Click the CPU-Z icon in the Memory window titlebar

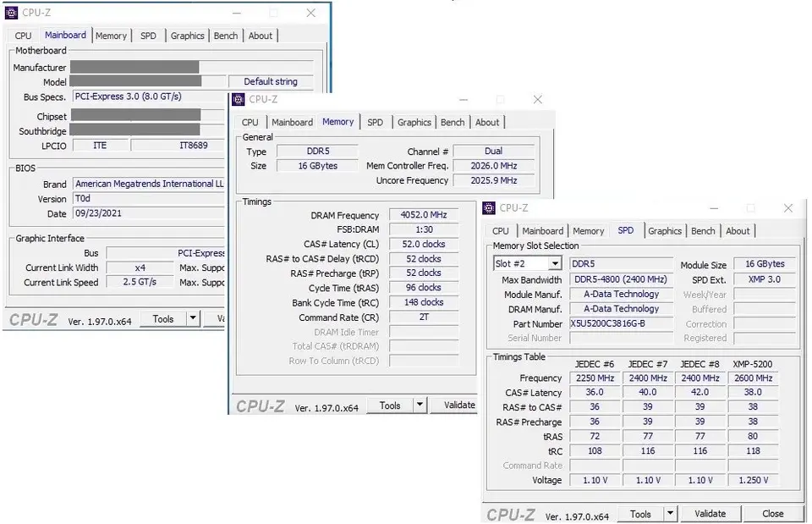[x=237, y=99]
